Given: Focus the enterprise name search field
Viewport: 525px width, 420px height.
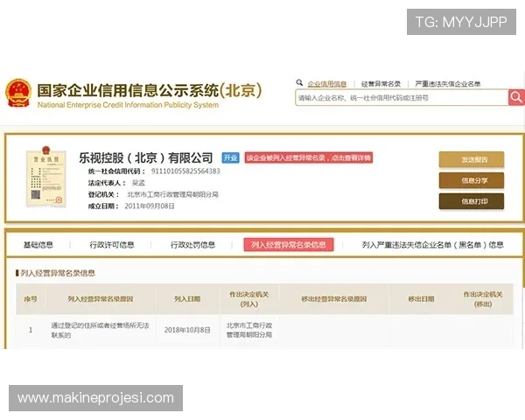Looking at the screenshot, I should (402, 98).
